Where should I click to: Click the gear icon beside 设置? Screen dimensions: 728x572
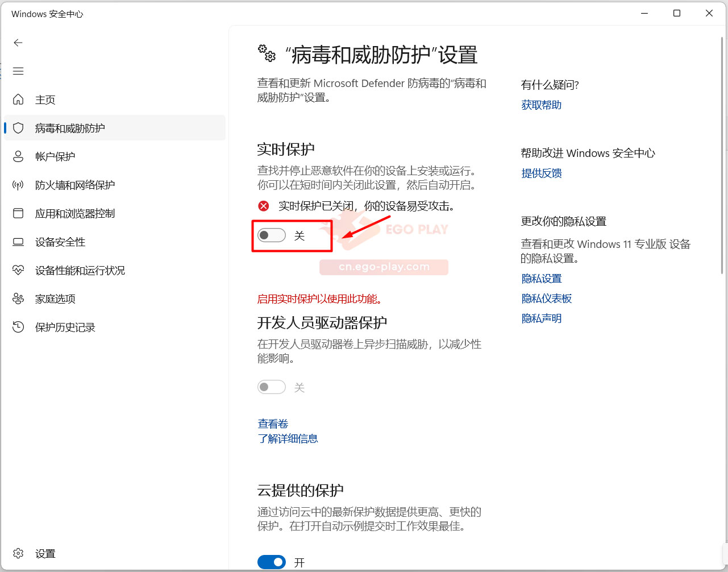(18, 553)
